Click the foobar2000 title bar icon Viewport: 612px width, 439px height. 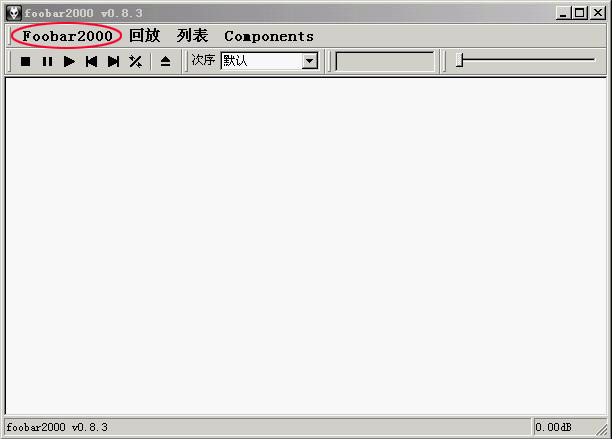tap(14, 13)
